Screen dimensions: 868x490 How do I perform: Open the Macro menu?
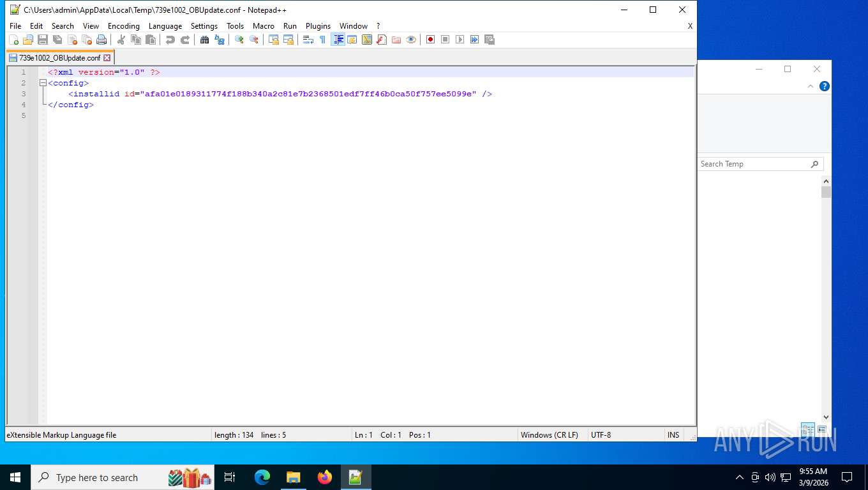pyautogui.click(x=264, y=26)
